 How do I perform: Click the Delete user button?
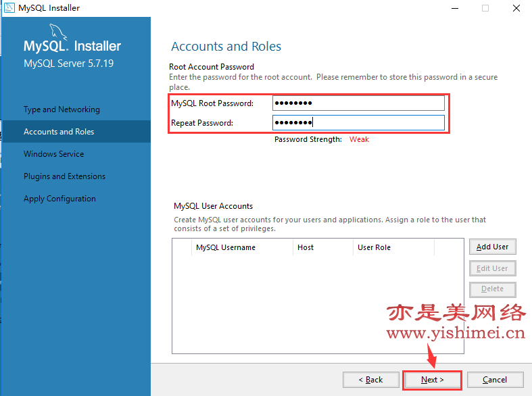click(493, 289)
